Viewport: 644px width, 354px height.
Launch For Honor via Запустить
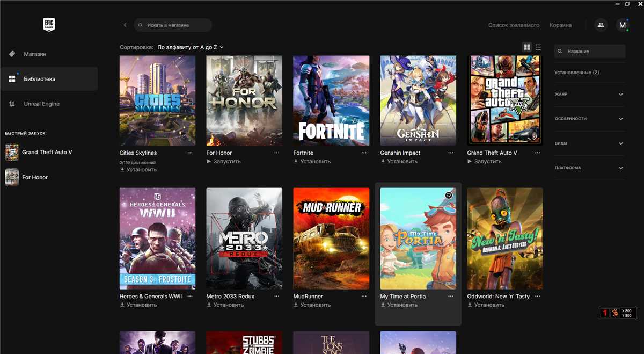point(224,162)
